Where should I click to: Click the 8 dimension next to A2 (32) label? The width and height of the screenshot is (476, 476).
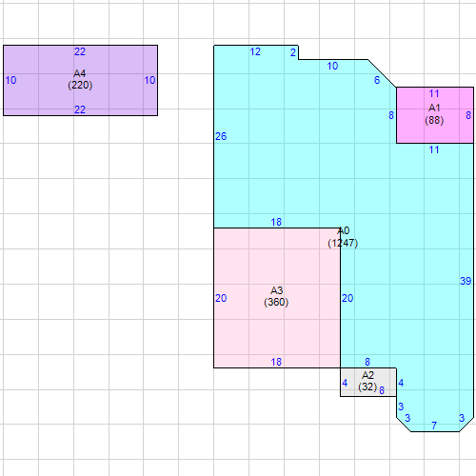(x=382, y=390)
